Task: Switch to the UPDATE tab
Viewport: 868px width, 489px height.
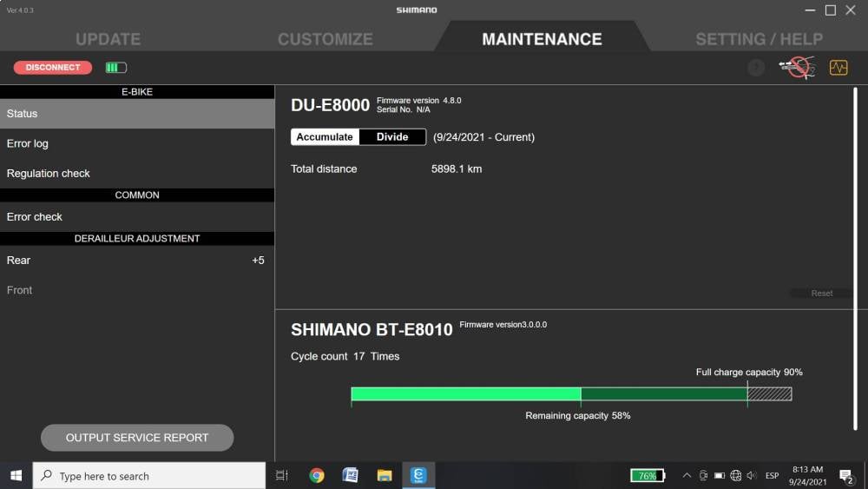Action: [x=108, y=39]
